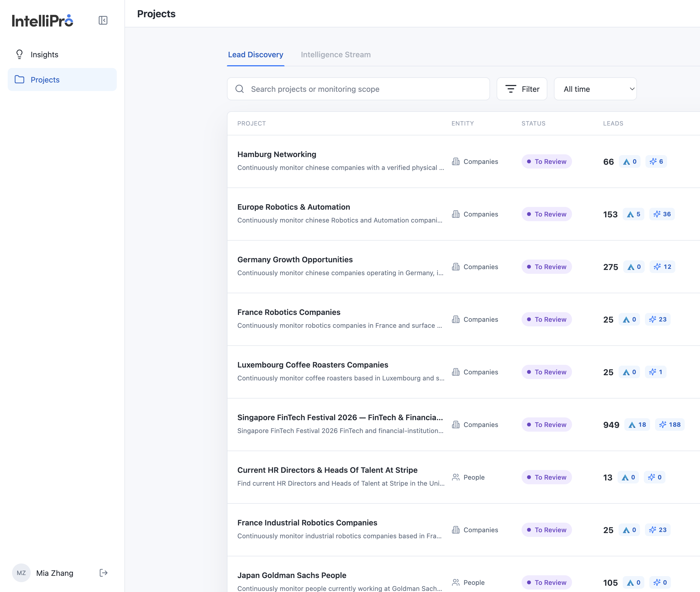Viewport: 700px width, 592px height.
Task: Click To Review badge for Singapore FinTech
Action: coord(546,425)
